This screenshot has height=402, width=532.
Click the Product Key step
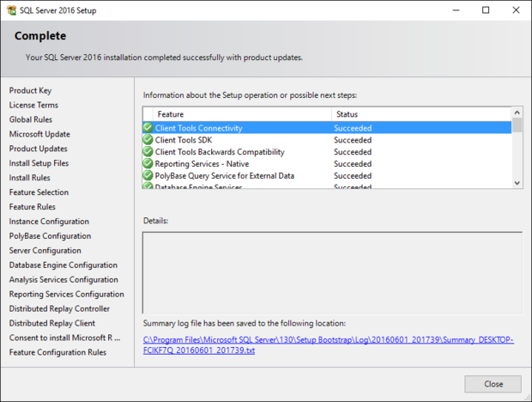[30, 91]
